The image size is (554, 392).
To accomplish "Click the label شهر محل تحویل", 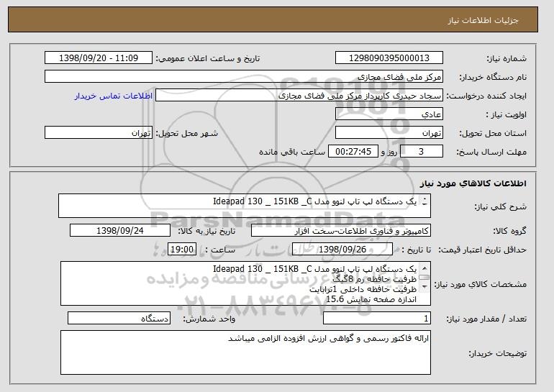I will click(187, 134).
